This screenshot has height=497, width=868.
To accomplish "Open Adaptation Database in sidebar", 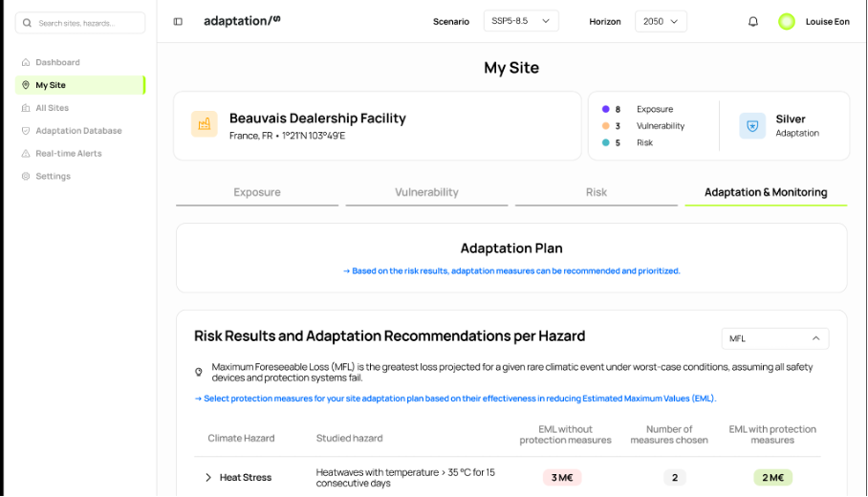I will coord(78,131).
